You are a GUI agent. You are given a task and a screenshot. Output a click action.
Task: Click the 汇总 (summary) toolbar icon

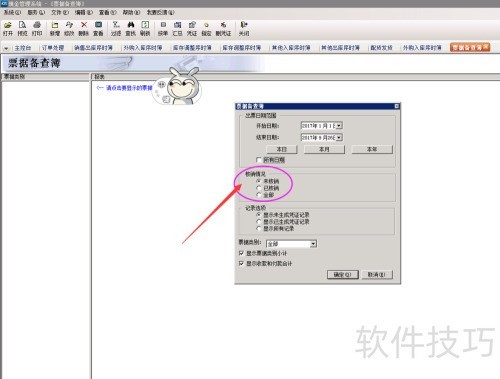point(178,25)
